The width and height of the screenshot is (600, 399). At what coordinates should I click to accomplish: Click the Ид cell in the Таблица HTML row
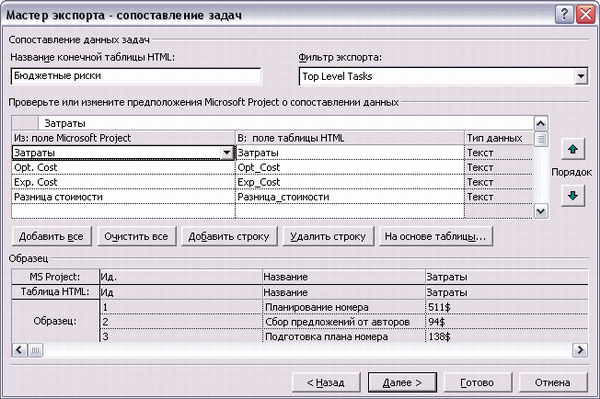pyautogui.click(x=181, y=292)
